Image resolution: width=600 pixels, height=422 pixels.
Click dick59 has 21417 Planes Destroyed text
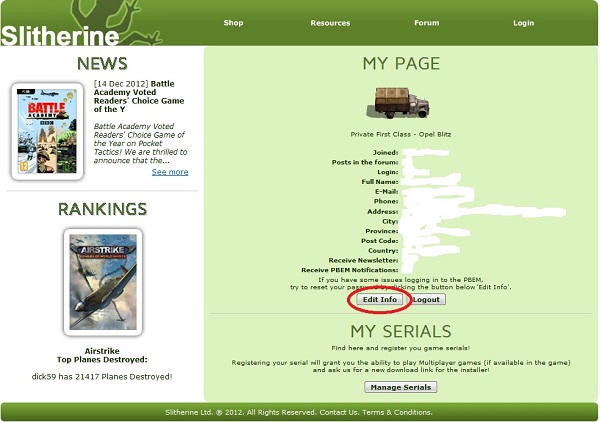[x=102, y=376]
